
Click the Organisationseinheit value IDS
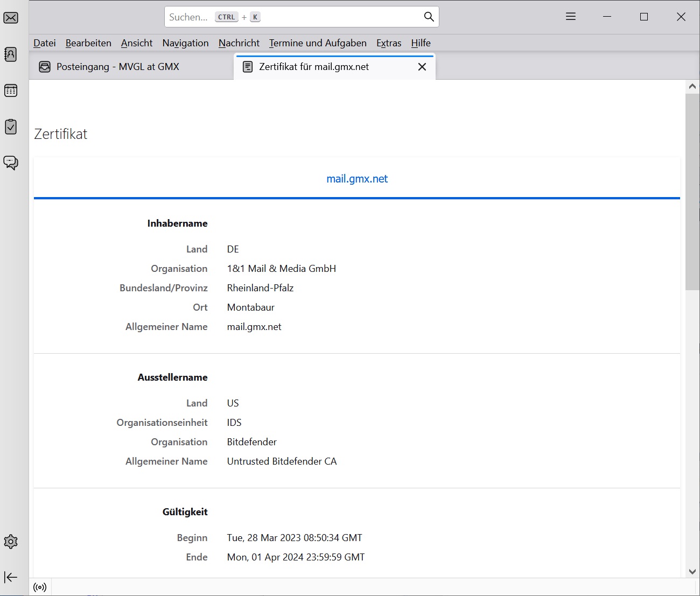(x=234, y=423)
